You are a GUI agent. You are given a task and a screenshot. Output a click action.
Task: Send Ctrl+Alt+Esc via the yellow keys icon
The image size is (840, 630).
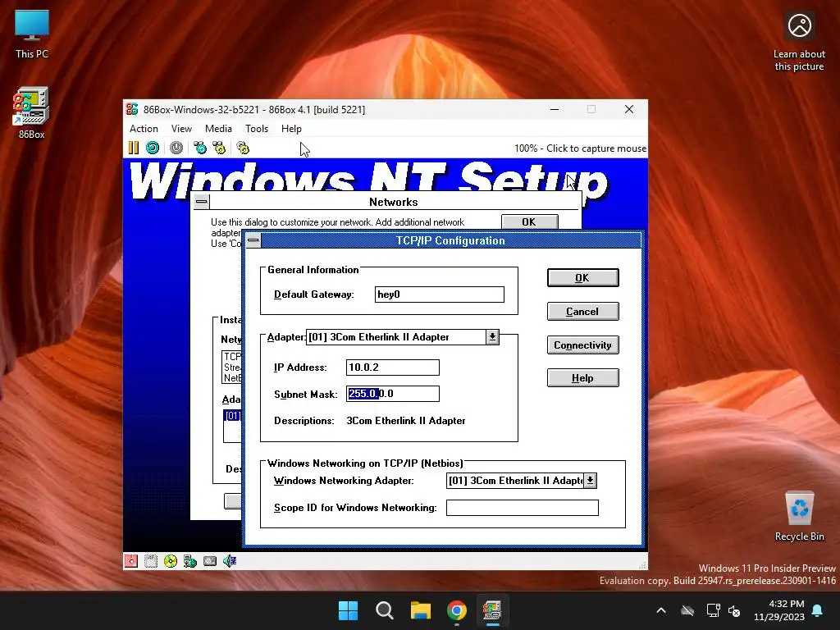coord(219,148)
